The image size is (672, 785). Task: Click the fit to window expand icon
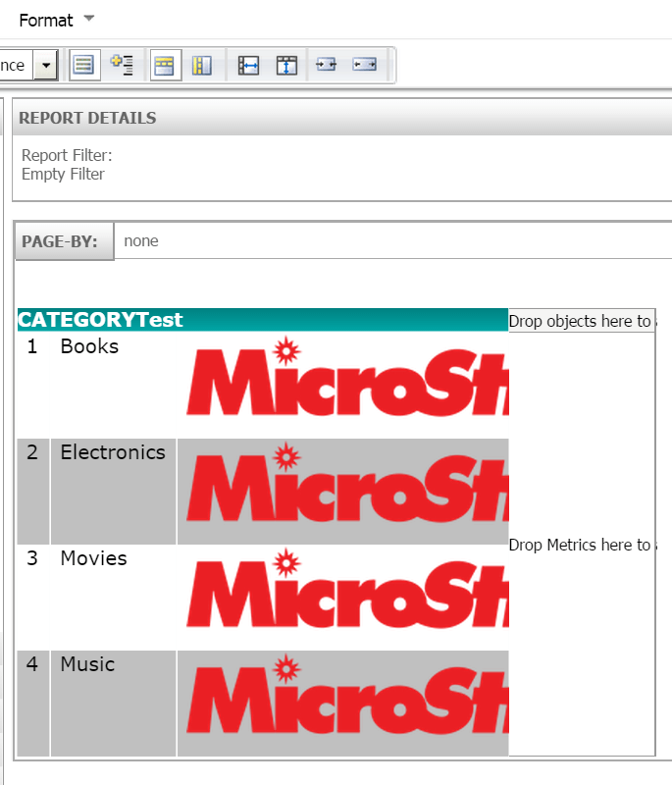tap(364, 65)
